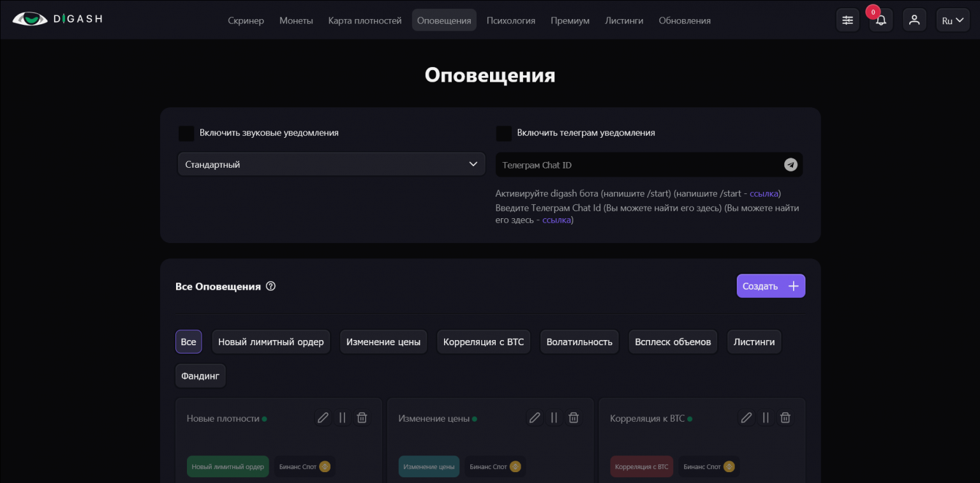This screenshot has width=980, height=483.
Task: Switch to the «Психология» tab
Action: pos(510,20)
